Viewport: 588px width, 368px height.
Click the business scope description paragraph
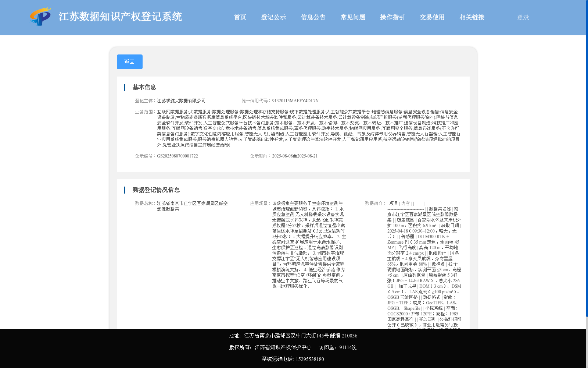coord(309,128)
